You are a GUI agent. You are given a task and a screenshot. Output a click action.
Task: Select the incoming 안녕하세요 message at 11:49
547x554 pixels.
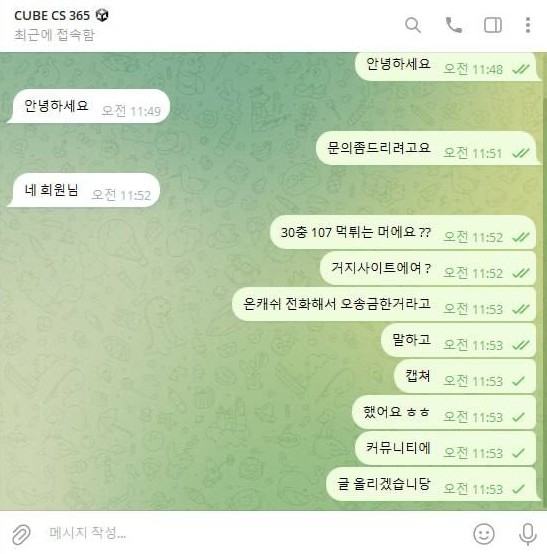88,106
